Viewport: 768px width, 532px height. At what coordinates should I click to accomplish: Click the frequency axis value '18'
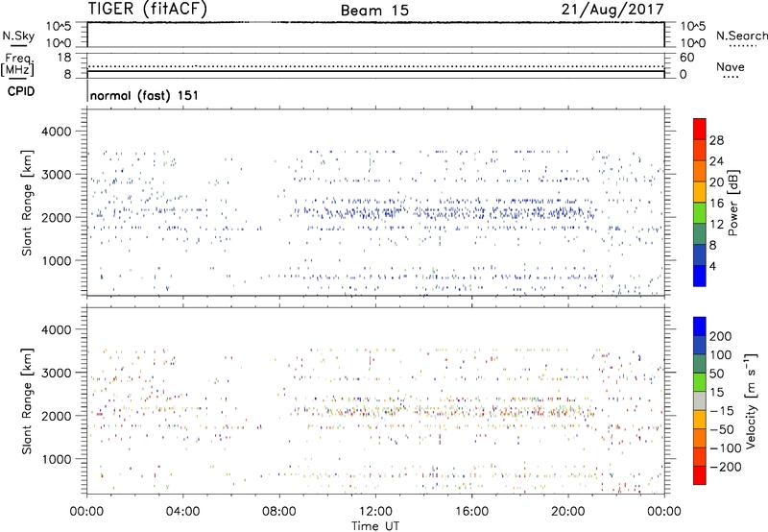(64, 58)
